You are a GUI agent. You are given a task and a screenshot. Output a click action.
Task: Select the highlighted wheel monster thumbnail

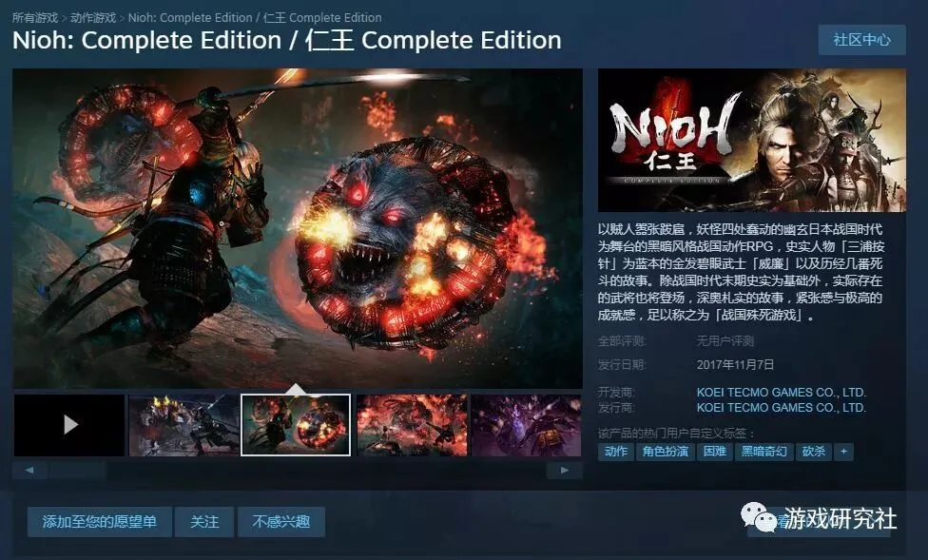(x=296, y=424)
